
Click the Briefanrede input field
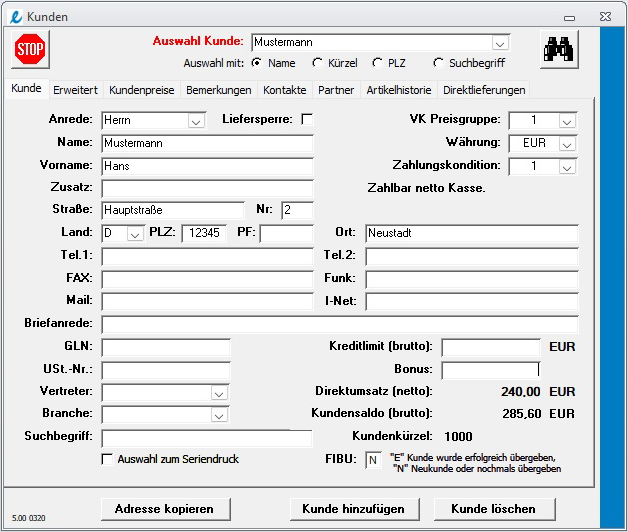340,324
